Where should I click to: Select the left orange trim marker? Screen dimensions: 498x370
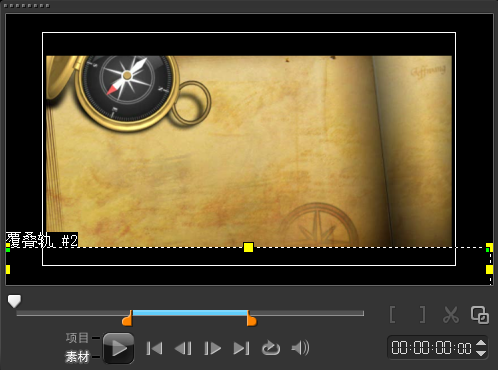[x=128, y=319]
